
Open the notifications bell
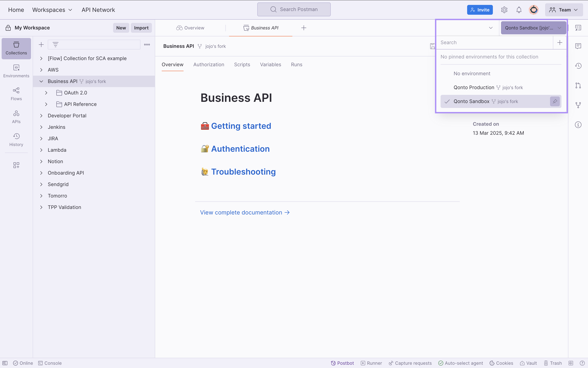tap(519, 10)
